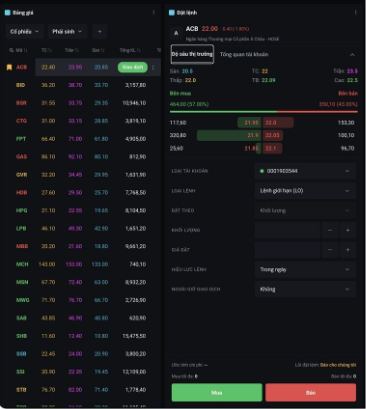Viewport: 366px width, 409px height.
Task: Click the ACB bookmark icon
Action: pos(9,67)
